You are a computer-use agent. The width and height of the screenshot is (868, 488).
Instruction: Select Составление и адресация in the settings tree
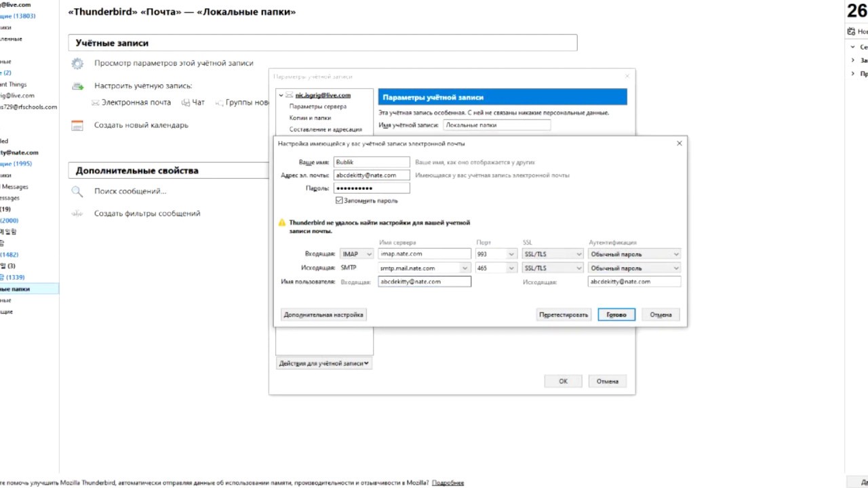click(x=325, y=129)
